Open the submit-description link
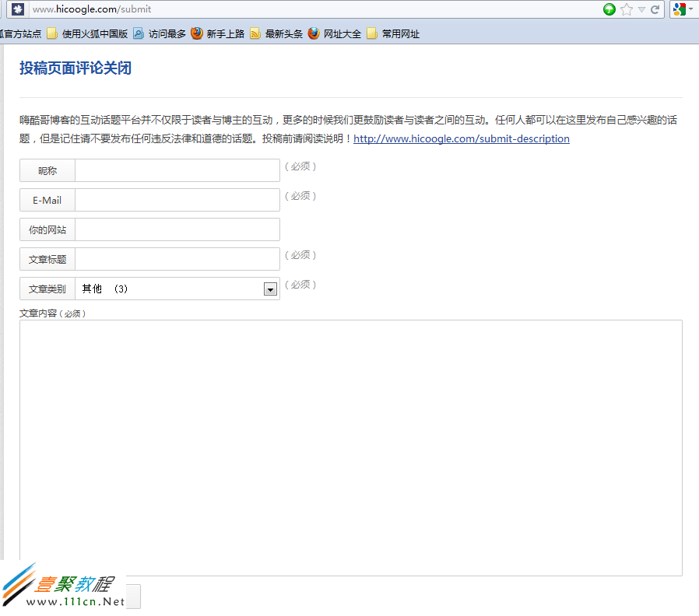 pyautogui.click(x=461, y=139)
